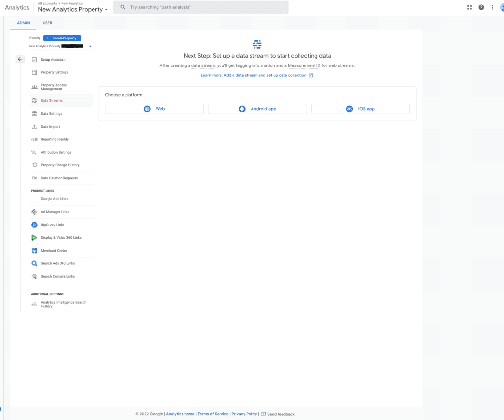504x420 pixels.
Task: Click the Data Import icon
Action: click(34, 126)
